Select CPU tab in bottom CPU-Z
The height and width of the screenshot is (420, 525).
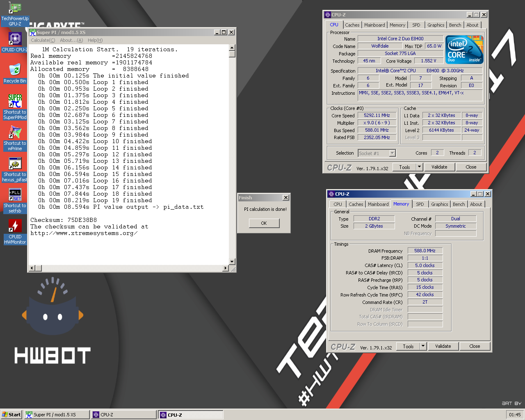[338, 204]
